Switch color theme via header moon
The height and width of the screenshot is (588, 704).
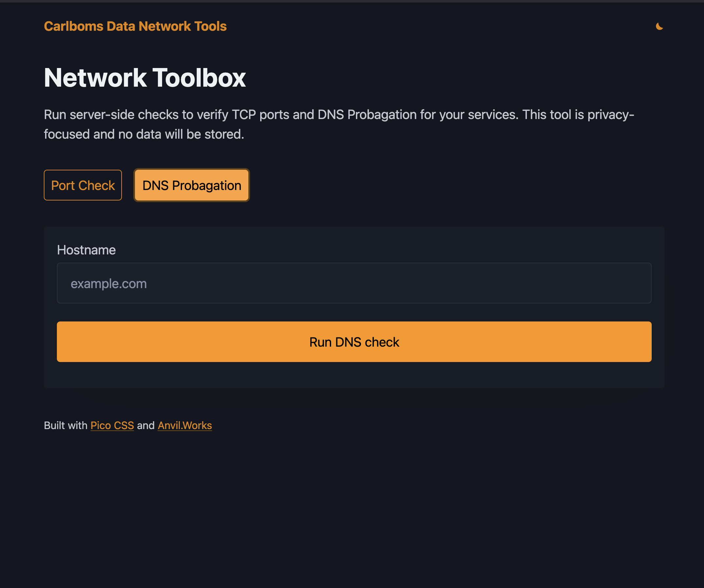coord(659,26)
